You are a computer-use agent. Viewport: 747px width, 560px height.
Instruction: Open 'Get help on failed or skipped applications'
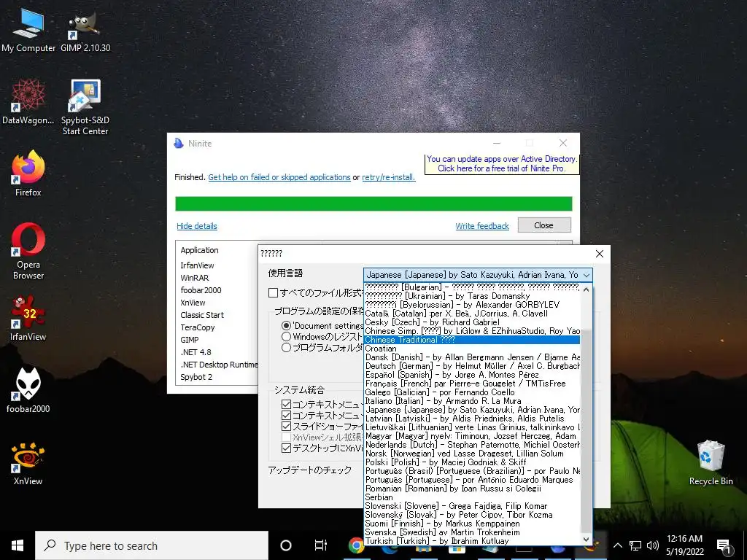pyautogui.click(x=279, y=177)
